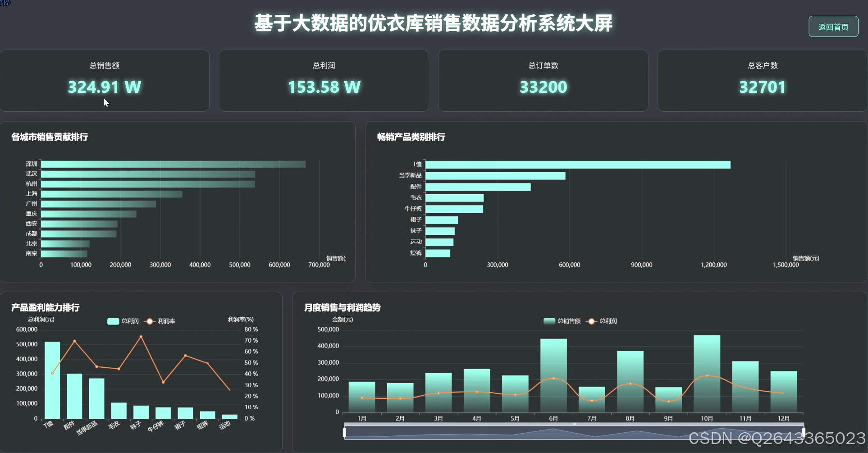Click the 2月 sales bar in monthly chart
The height and width of the screenshot is (453, 868).
point(400,398)
